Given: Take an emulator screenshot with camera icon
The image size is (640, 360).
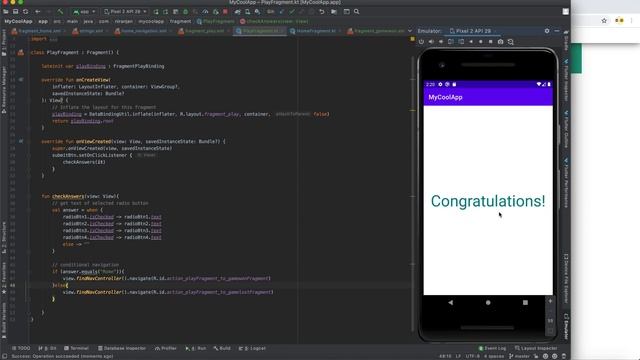Looking at the screenshot, I should (500, 42).
